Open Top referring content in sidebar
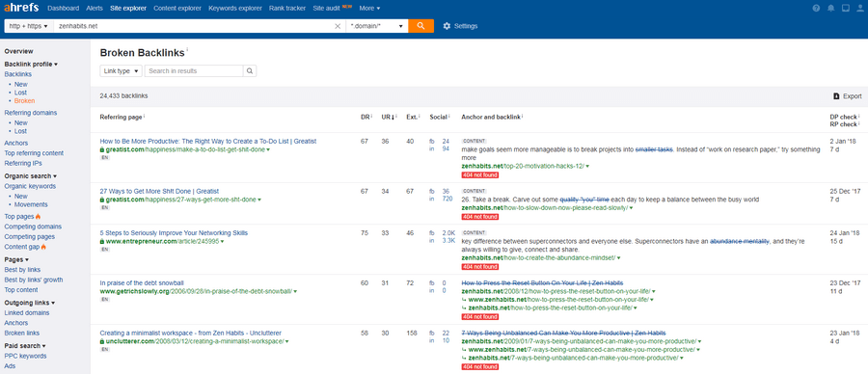Image resolution: width=868 pixels, height=374 pixels. (x=34, y=153)
